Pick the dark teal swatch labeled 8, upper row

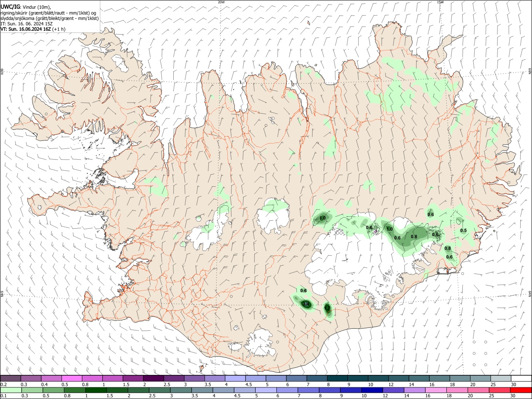[x=337, y=379]
